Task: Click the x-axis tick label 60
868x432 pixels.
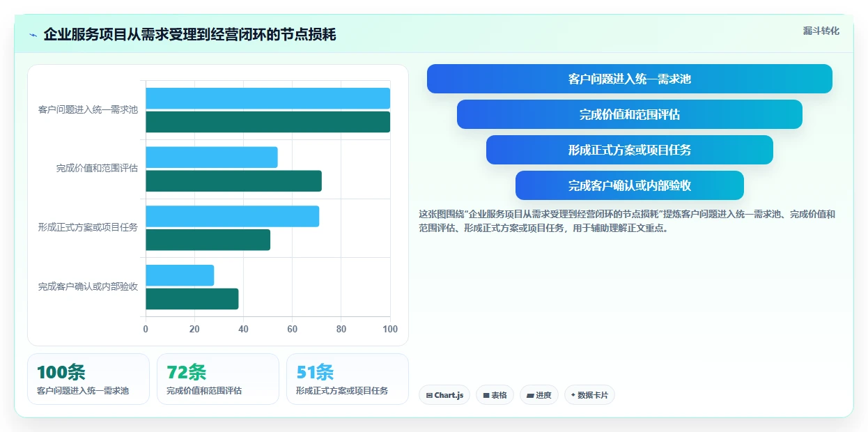Action: (292, 329)
